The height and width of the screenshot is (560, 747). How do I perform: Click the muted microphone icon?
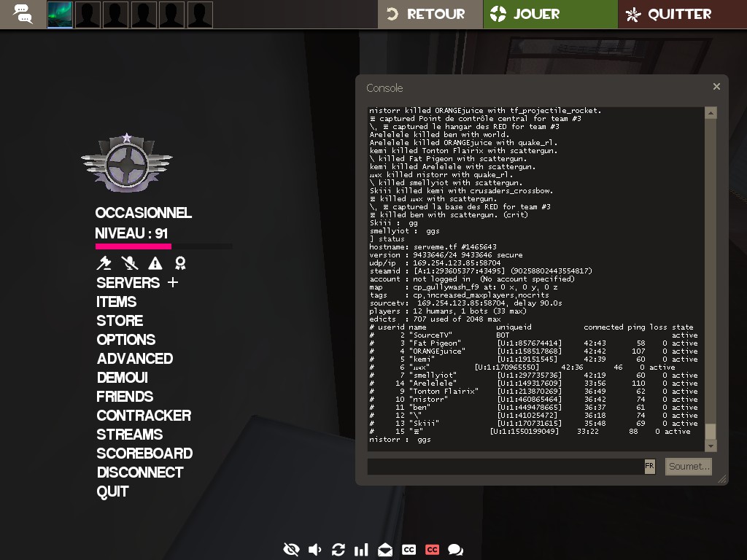coord(129,263)
